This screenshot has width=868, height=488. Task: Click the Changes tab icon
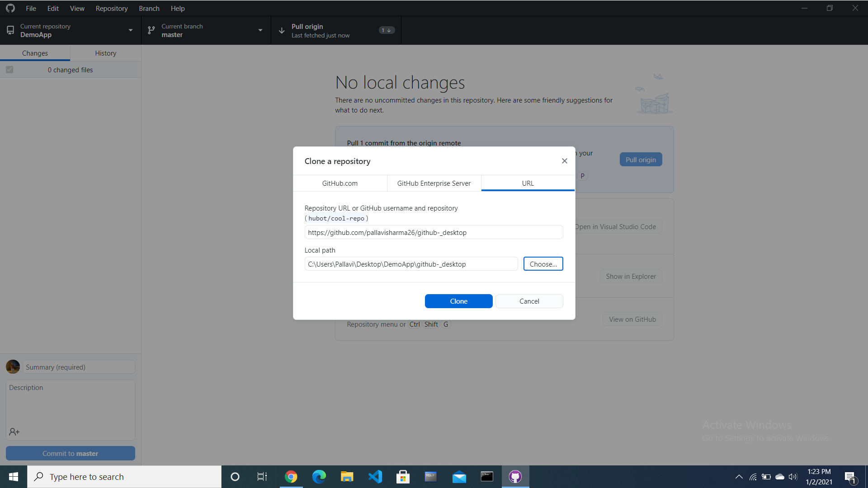(34, 53)
